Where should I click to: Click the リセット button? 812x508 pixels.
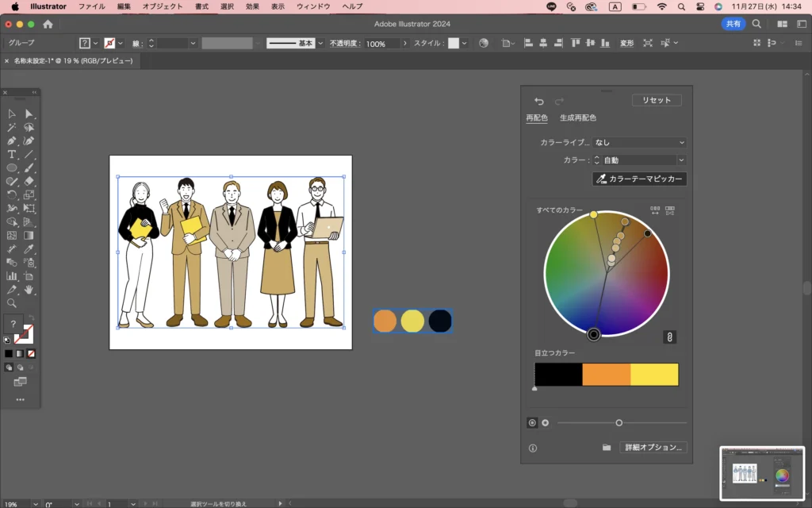(657, 101)
